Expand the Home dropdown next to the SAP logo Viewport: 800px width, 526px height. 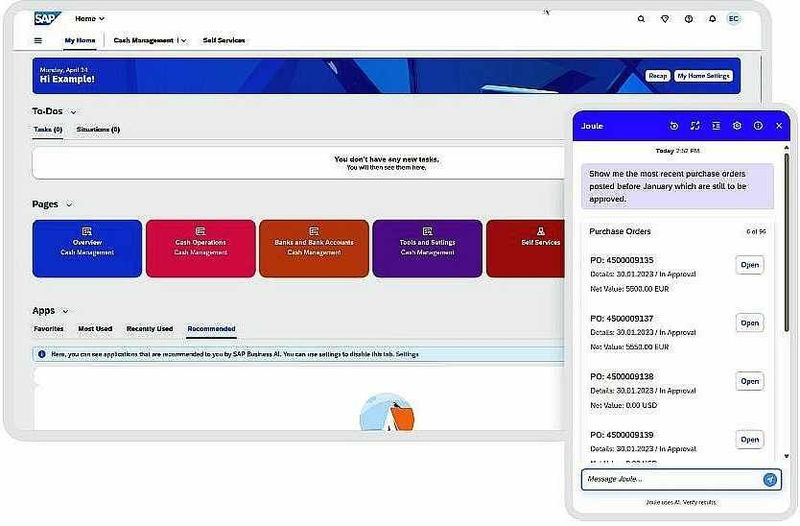click(90, 18)
